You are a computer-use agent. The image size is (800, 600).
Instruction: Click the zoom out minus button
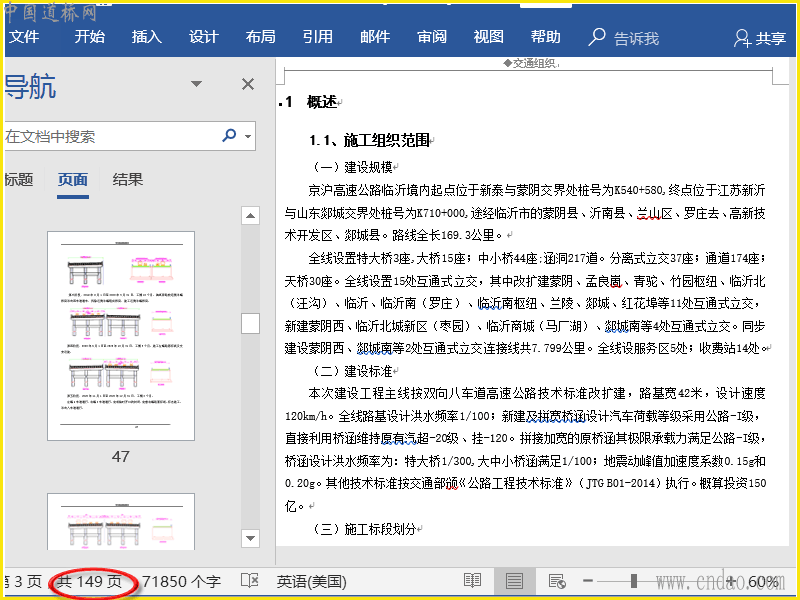588,581
